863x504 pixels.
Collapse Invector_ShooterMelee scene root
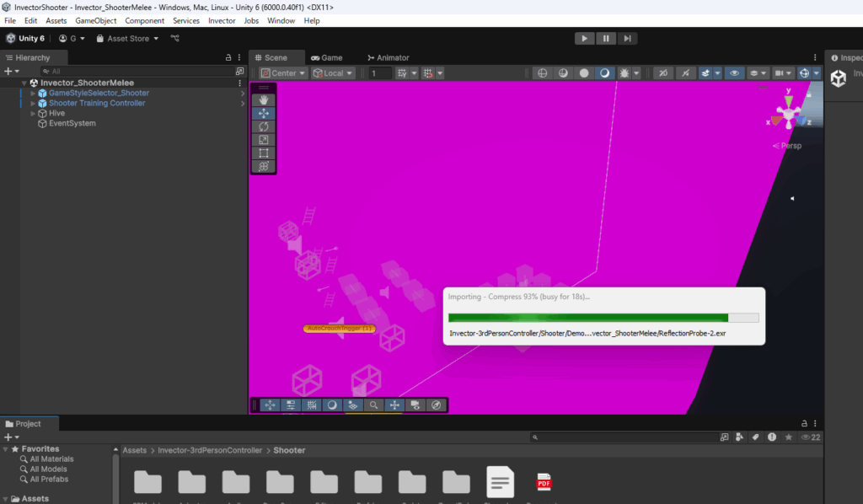click(24, 83)
